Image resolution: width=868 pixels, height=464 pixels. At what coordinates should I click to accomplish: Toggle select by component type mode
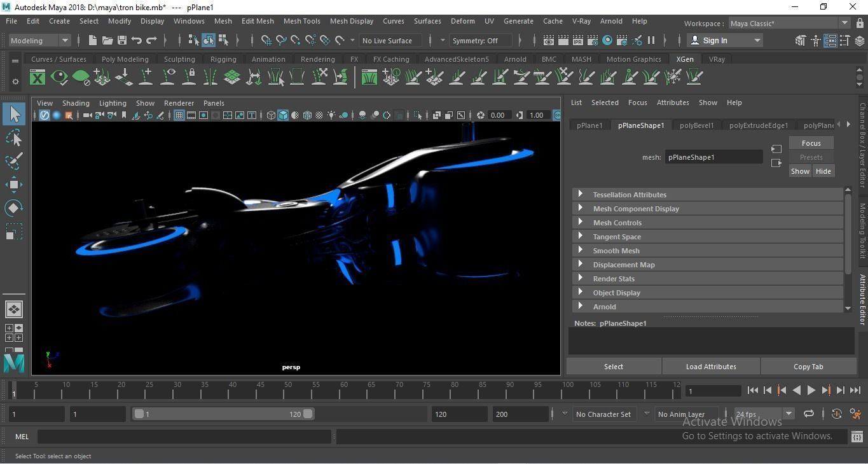pos(223,40)
